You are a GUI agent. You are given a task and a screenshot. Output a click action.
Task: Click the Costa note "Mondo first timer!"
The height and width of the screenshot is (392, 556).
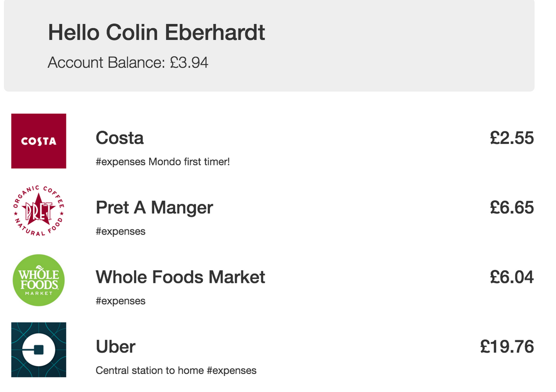189,162
